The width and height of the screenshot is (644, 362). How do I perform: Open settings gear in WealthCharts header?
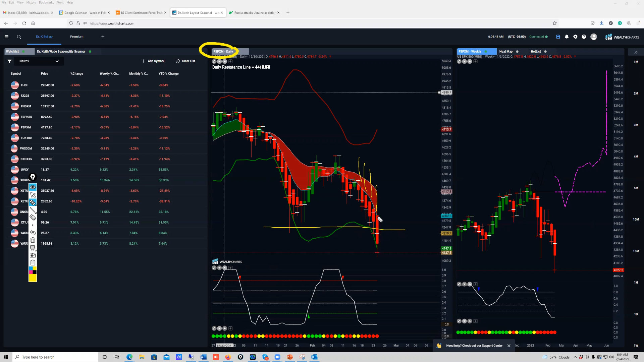click(x=575, y=37)
